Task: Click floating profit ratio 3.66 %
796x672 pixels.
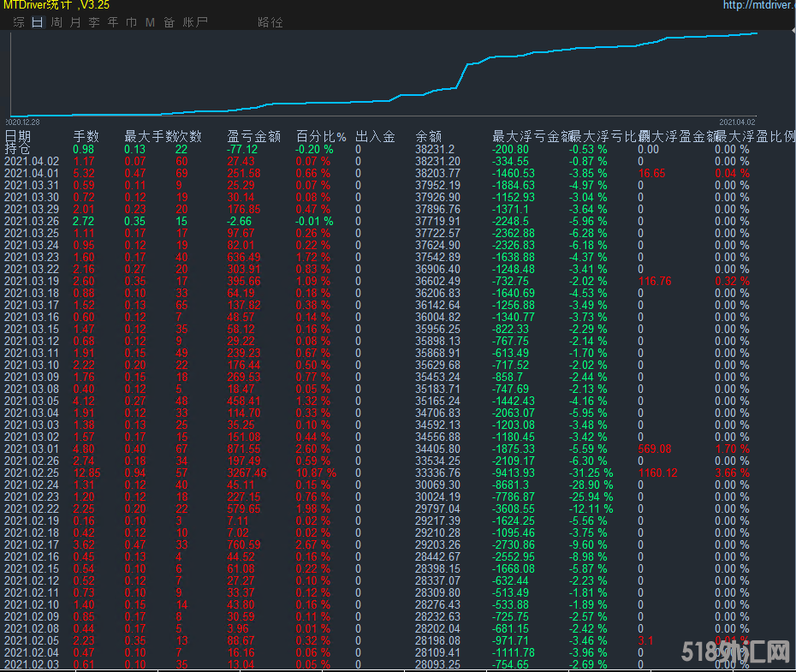Action: [732, 473]
